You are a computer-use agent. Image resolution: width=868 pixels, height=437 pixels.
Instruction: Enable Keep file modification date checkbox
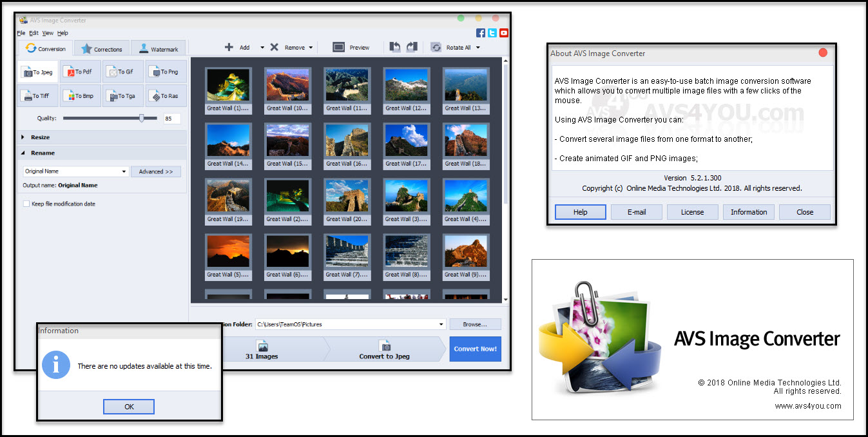26,204
